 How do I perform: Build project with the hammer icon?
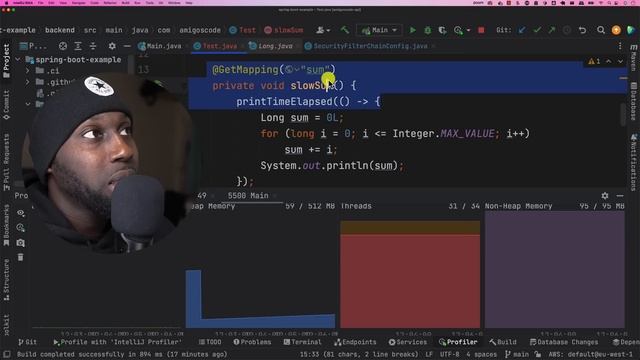(x=345, y=30)
